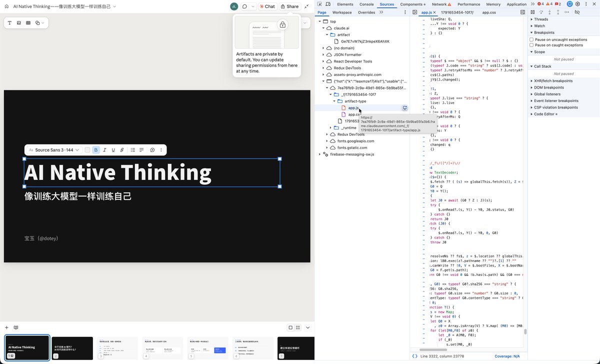Add a comment from text toolbar
Image resolution: width=600 pixels, height=364 pixels.
152,150
